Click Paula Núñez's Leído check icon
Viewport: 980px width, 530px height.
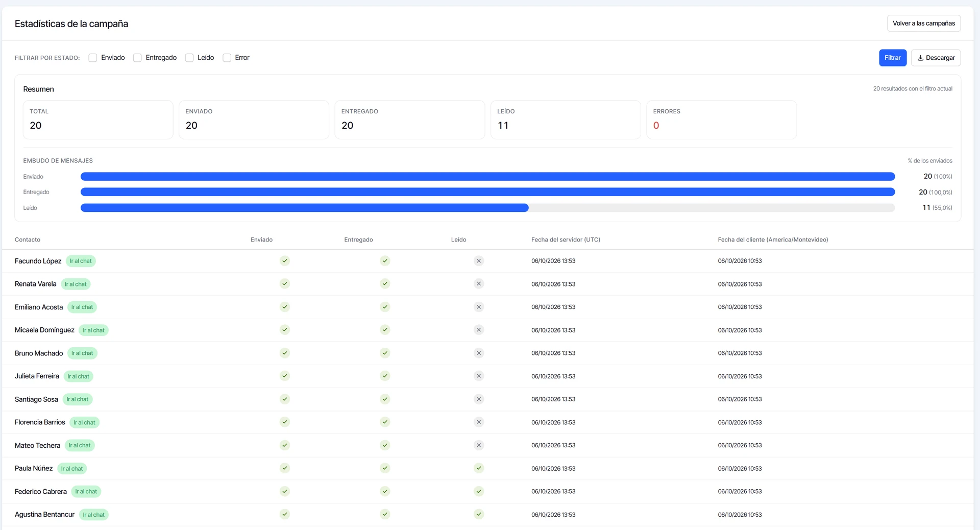pos(479,468)
